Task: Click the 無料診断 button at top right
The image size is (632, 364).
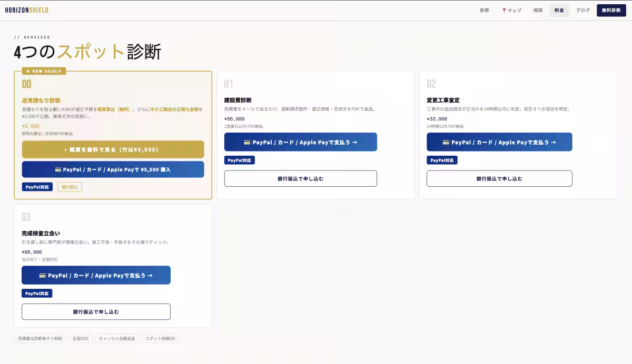Action: [x=610, y=9]
